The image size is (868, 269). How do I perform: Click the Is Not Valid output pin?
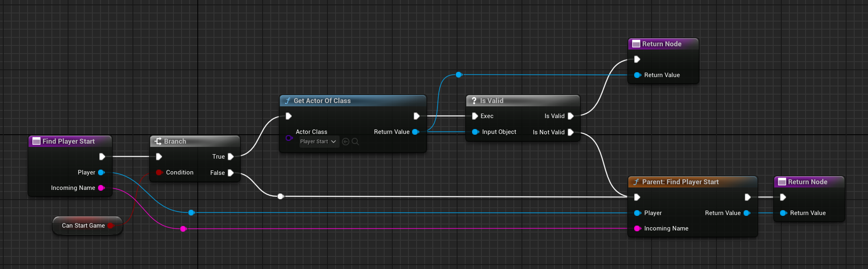[571, 132]
